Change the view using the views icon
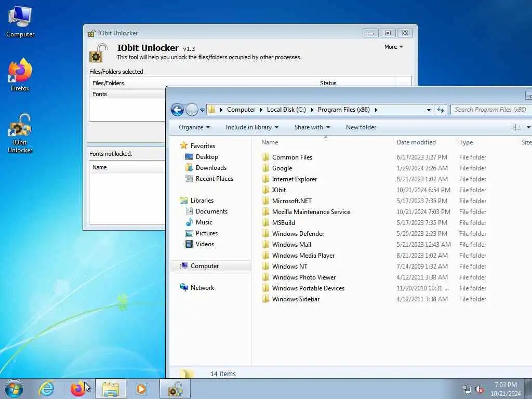Image resolution: width=532 pixels, height=399 pixels. click(x=517, y=127)
